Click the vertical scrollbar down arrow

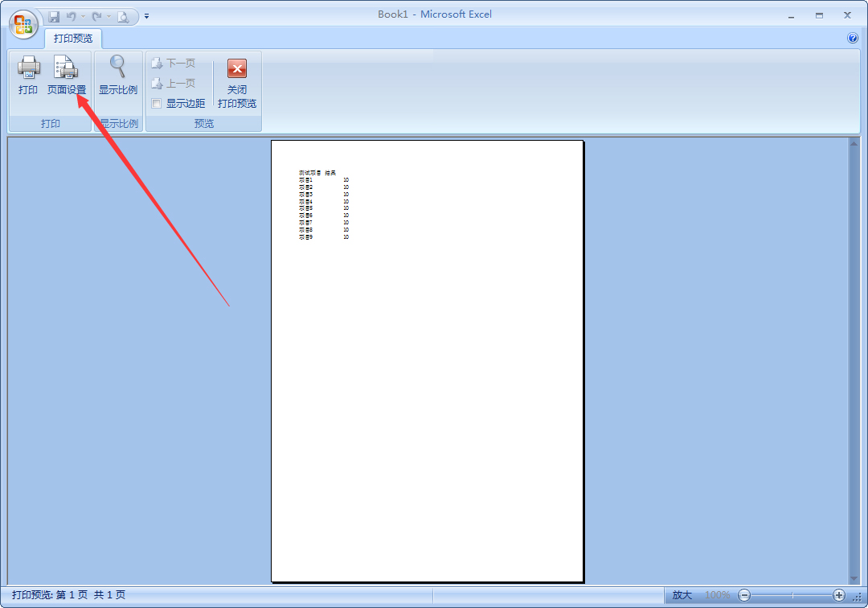click(x=854, y=578)
